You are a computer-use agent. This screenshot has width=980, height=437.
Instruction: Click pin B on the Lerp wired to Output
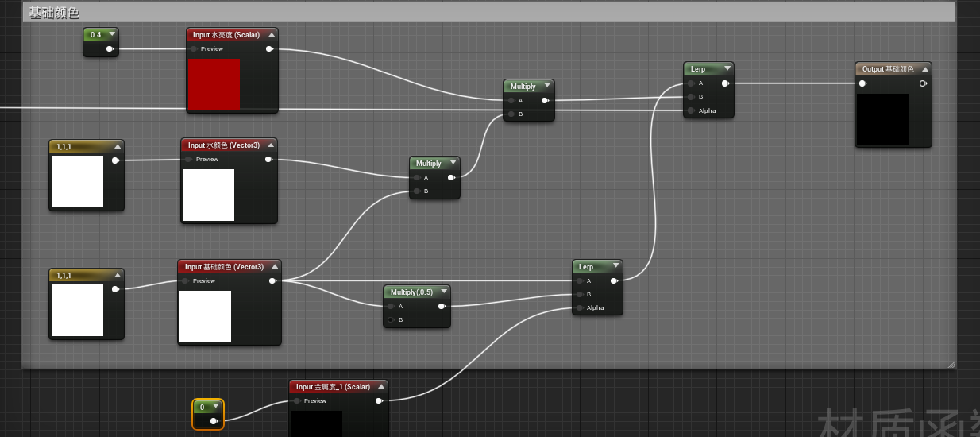691,97
